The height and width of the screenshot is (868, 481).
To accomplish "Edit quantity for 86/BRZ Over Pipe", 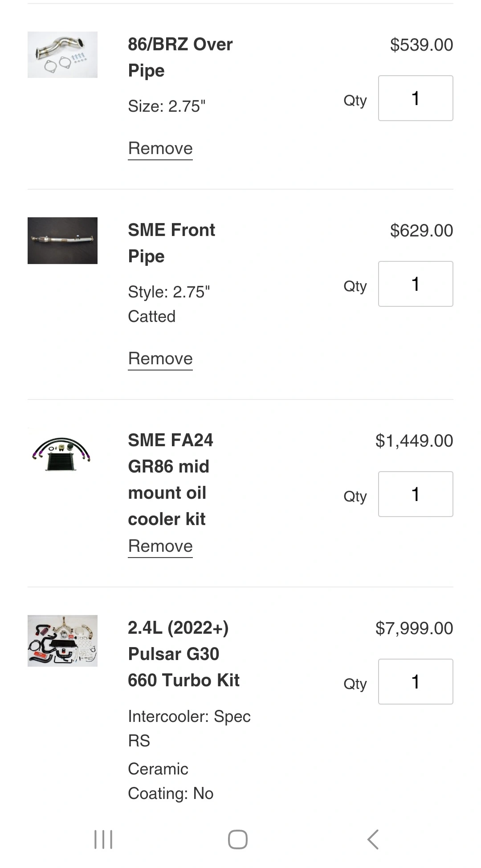I will point(415,98).
